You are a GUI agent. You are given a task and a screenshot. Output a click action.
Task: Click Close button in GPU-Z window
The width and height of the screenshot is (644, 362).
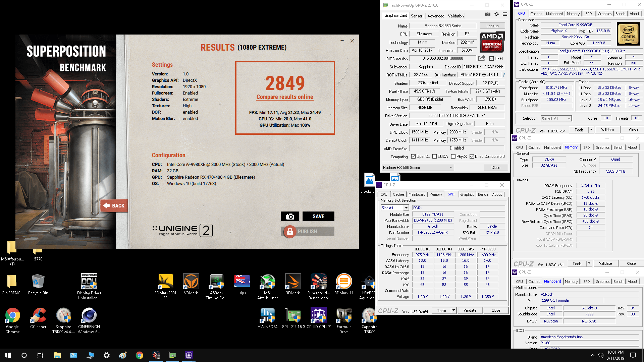[495, 168]
